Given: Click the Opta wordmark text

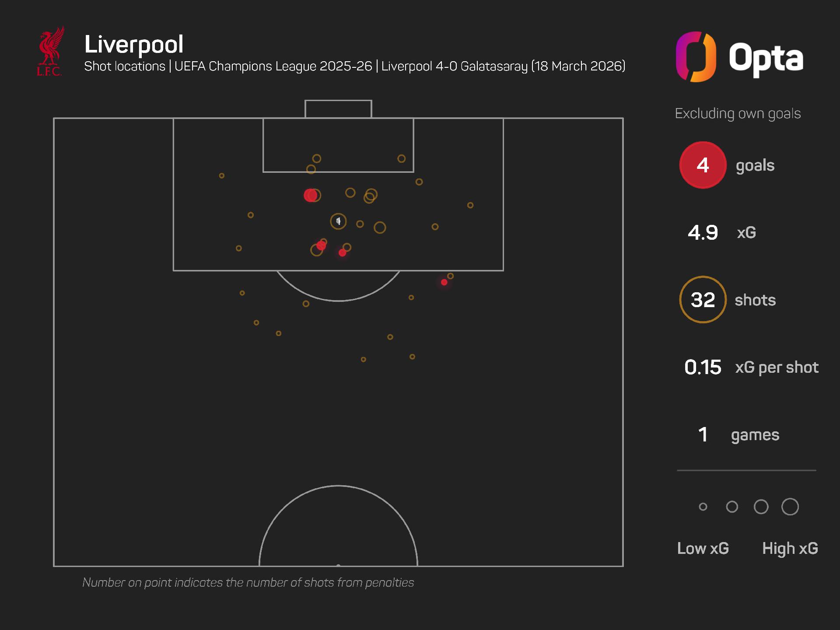Looking at the screenshot, I should point(766,59).
